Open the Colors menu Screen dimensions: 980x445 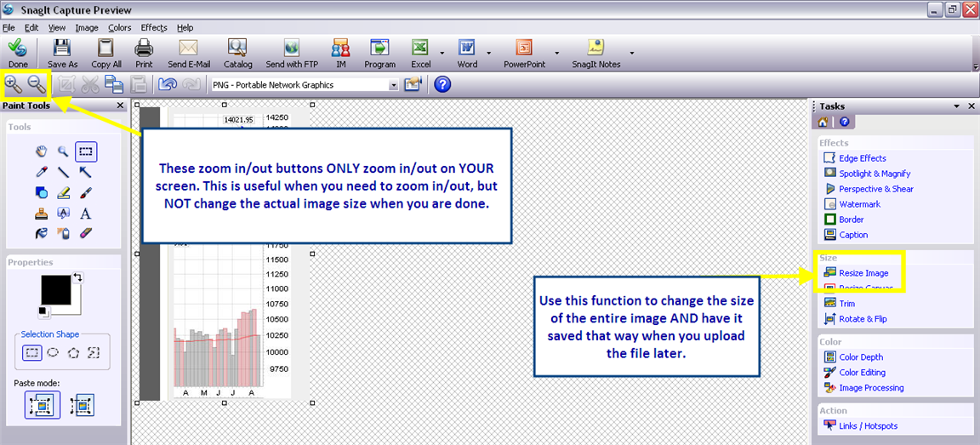click(x=119, y=27)
